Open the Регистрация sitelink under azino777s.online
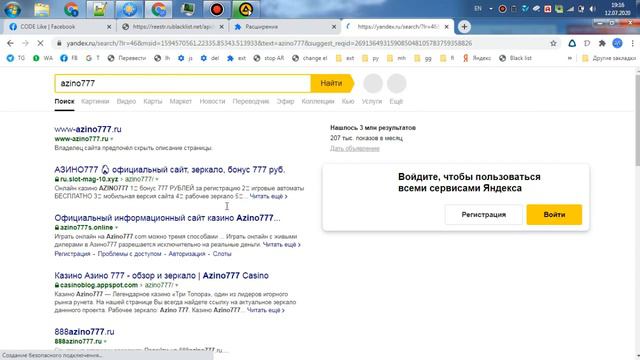Image resolution: width=640 pixels, height=360 pixels. [72, 253]
